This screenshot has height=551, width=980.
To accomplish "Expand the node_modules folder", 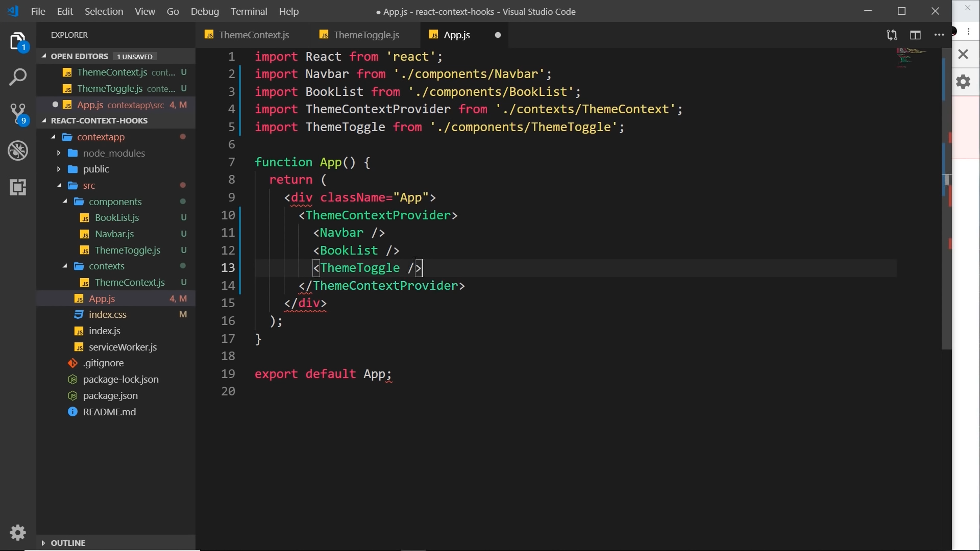I will 114,153.
